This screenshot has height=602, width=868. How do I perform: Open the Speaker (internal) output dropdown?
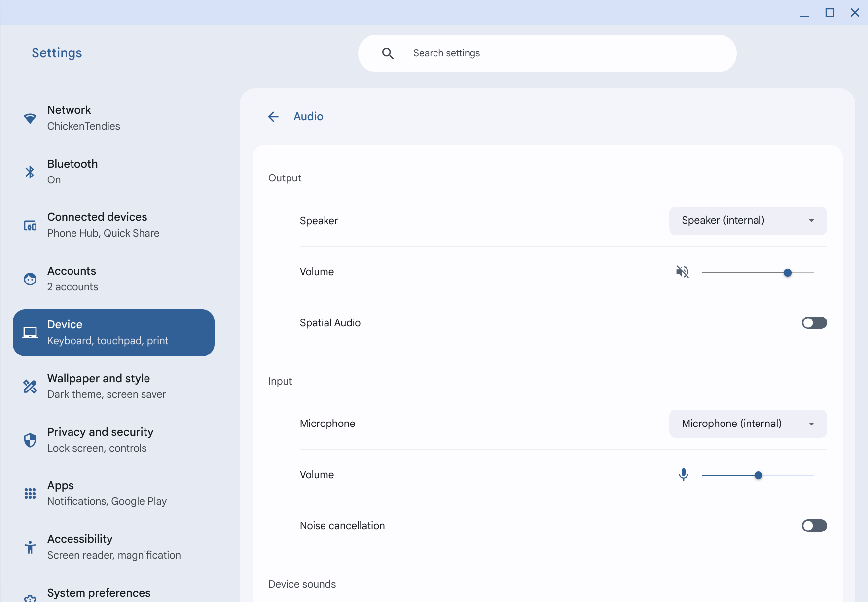coord(748,221)
